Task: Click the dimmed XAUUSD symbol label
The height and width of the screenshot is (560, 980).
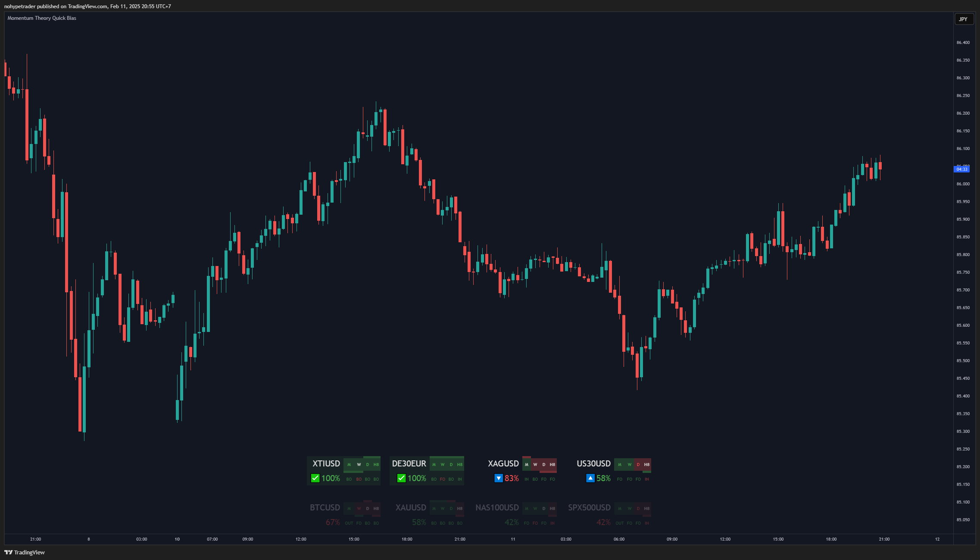Action: pyautogui.click(x=411, y=507)
